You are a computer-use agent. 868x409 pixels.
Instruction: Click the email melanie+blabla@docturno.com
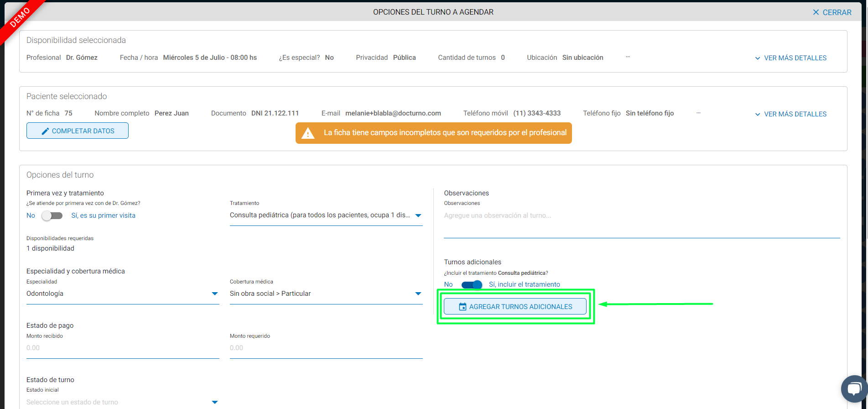pyautogui.click(x=393, y=113)
